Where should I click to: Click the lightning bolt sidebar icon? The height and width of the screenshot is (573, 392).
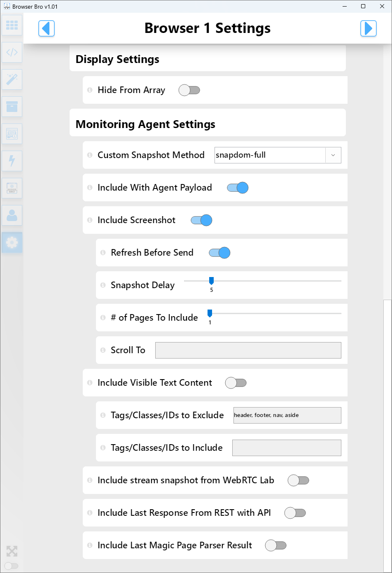[12, 161]
